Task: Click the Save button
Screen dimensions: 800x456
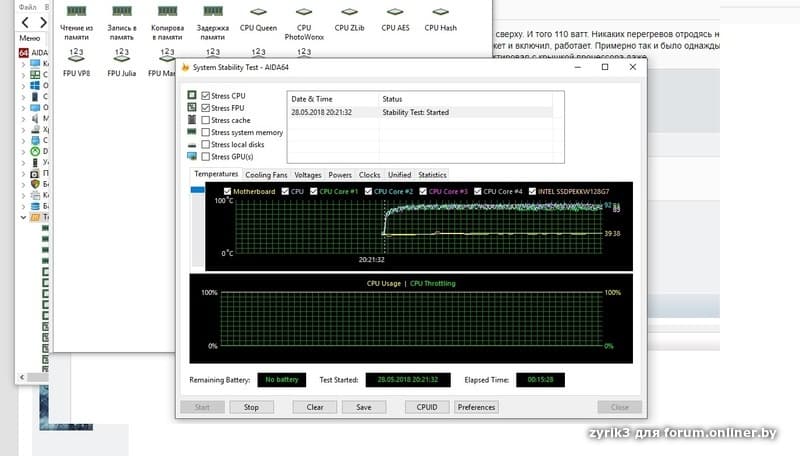Action: [x=364, y=407]
